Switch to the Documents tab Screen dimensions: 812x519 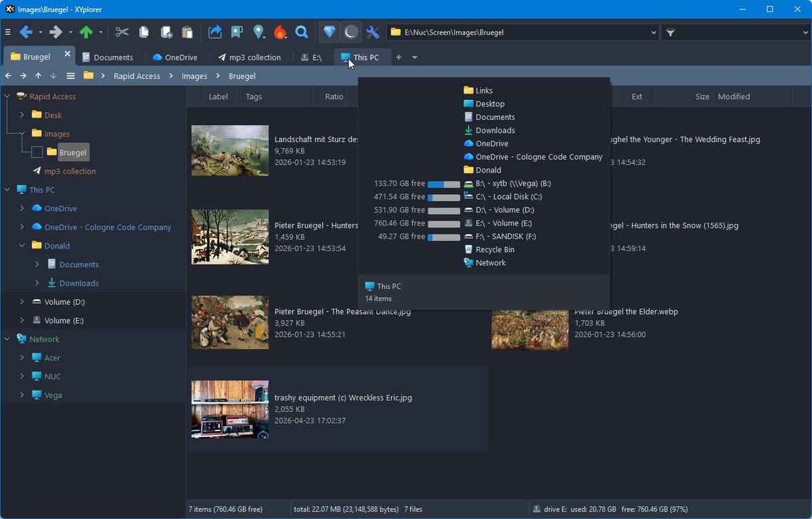point(108,58)
